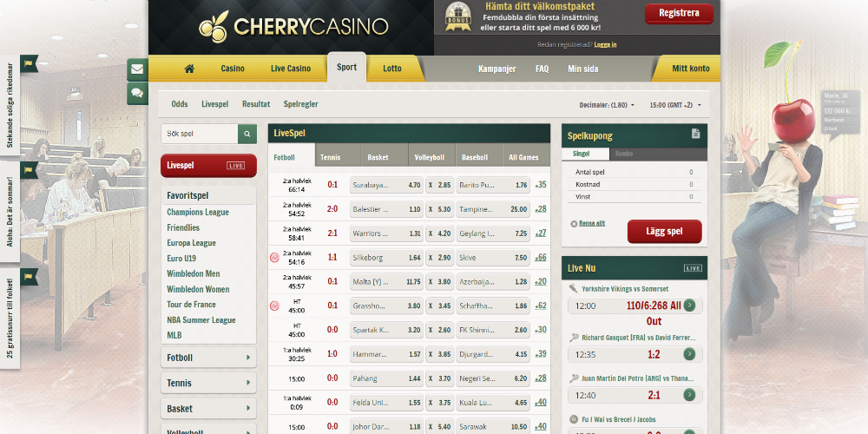Viewport: 868px width, 434px height.
Task: Bet on Tampines at odds 25.00
Action: tap(493, 209)
